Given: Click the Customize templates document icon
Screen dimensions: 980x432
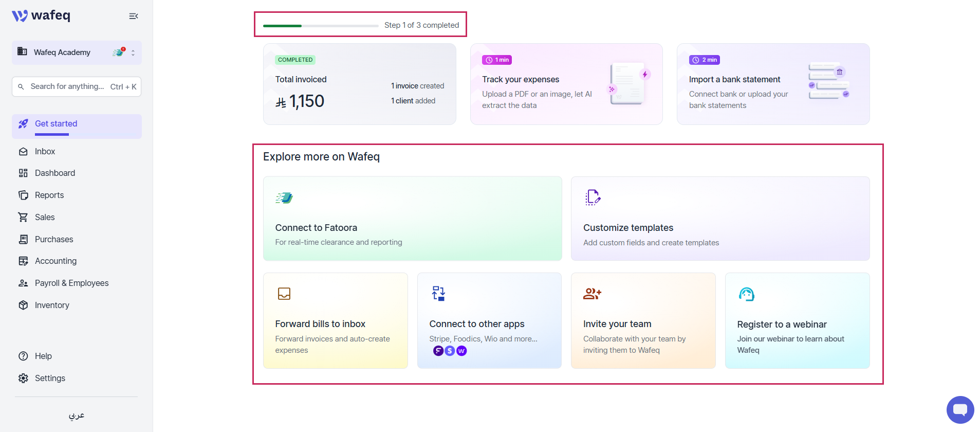Looking at the screenshot, I should (x=593, y=197).
